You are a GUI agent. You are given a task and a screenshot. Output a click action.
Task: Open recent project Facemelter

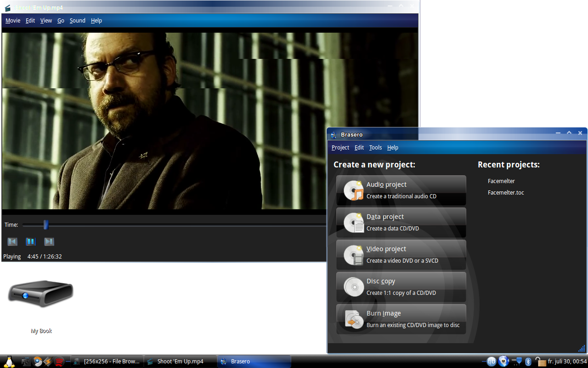501,181
